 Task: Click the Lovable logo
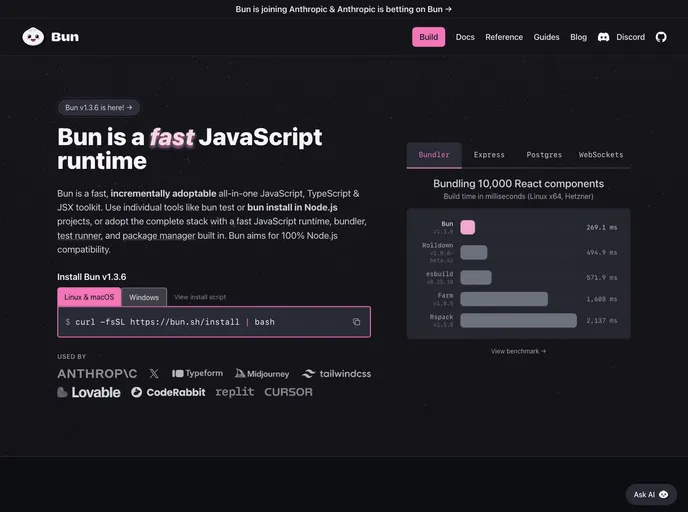coord(89,392)
